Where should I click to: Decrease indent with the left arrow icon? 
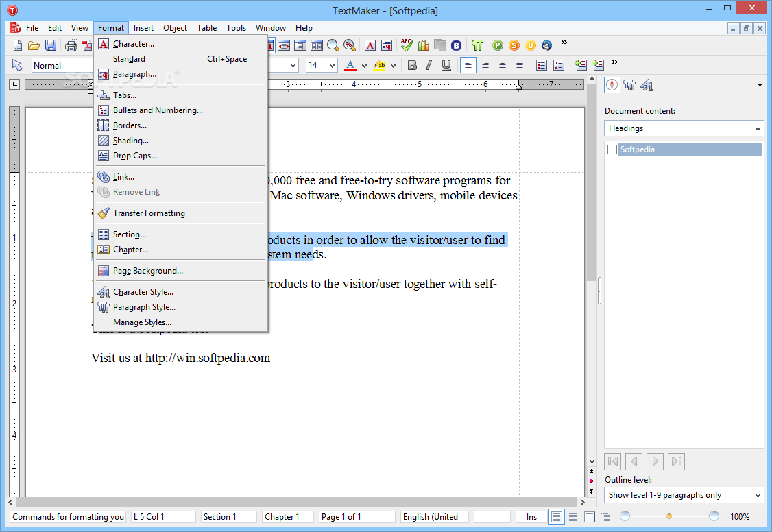[x=581, y=65]
